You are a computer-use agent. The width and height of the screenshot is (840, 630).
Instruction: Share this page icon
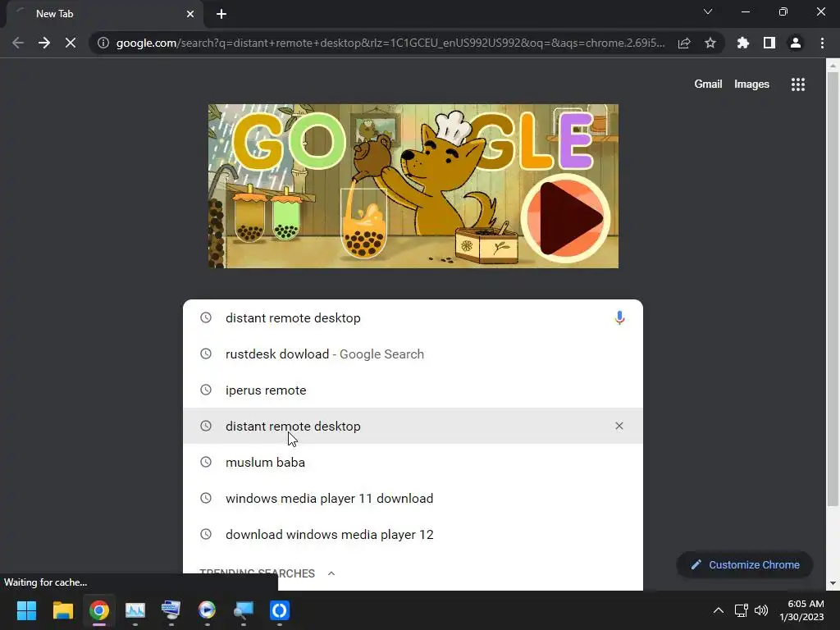[684, 43]
